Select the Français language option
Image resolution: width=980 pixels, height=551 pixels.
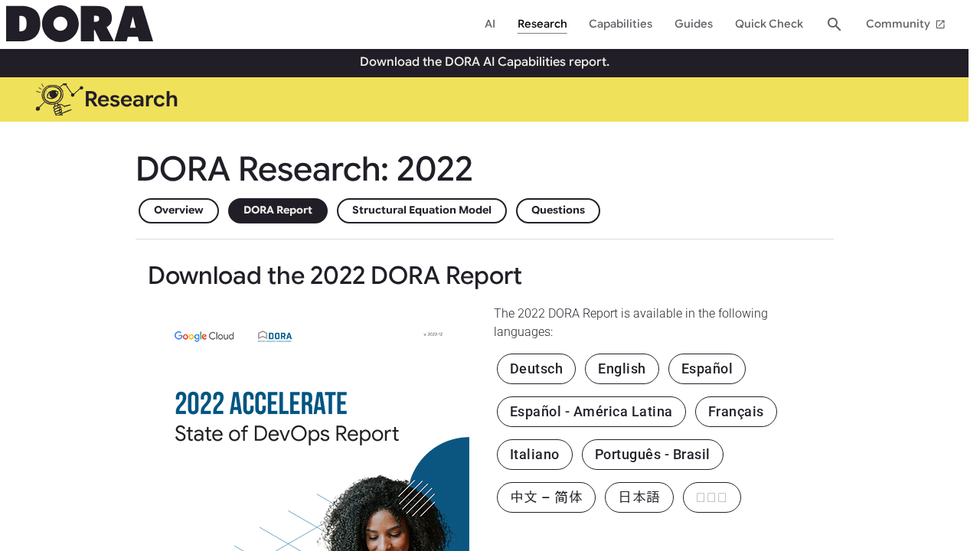736,412
